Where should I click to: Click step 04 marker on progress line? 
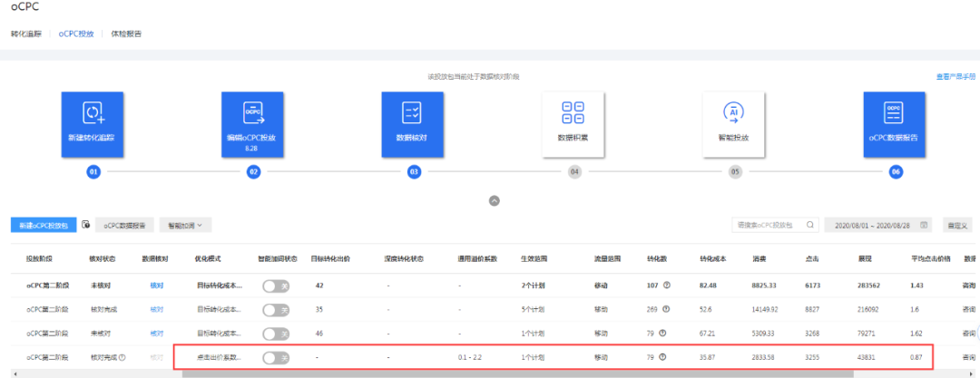[x=573, y=171]
